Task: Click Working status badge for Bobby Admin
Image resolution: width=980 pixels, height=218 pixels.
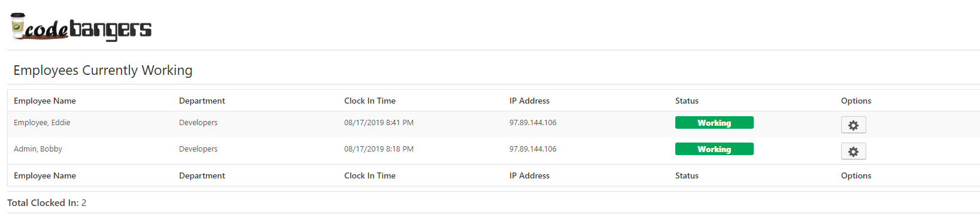Action: [714, 149]
